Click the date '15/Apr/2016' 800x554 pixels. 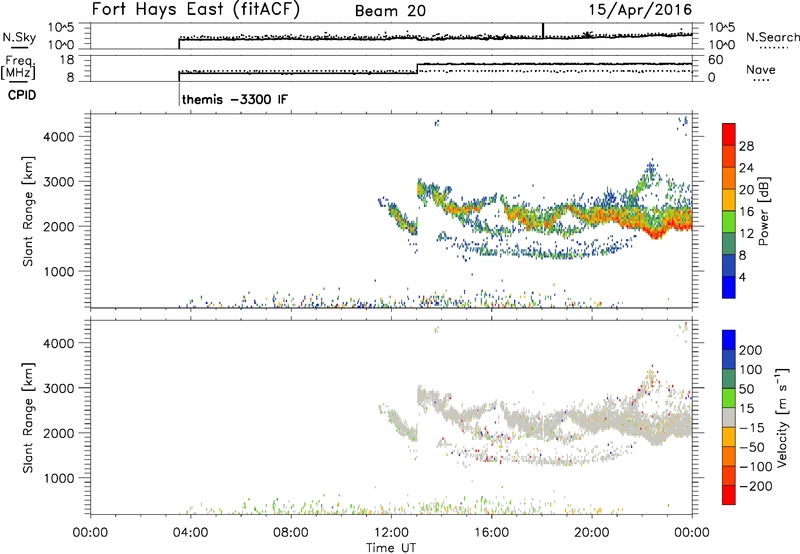[640, 10]
